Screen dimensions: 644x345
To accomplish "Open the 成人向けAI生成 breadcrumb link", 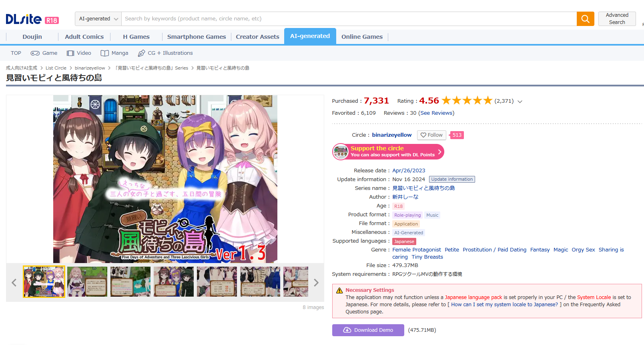I will [22, 68].
